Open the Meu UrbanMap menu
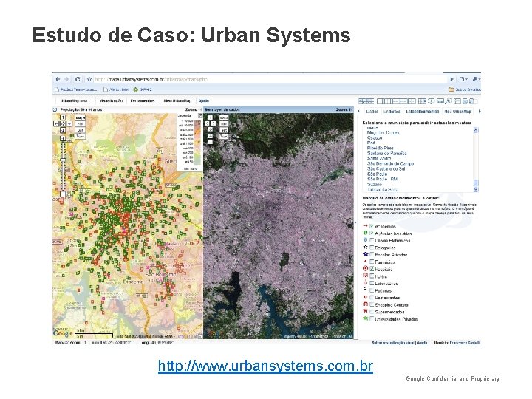 (x=177, y=100)
